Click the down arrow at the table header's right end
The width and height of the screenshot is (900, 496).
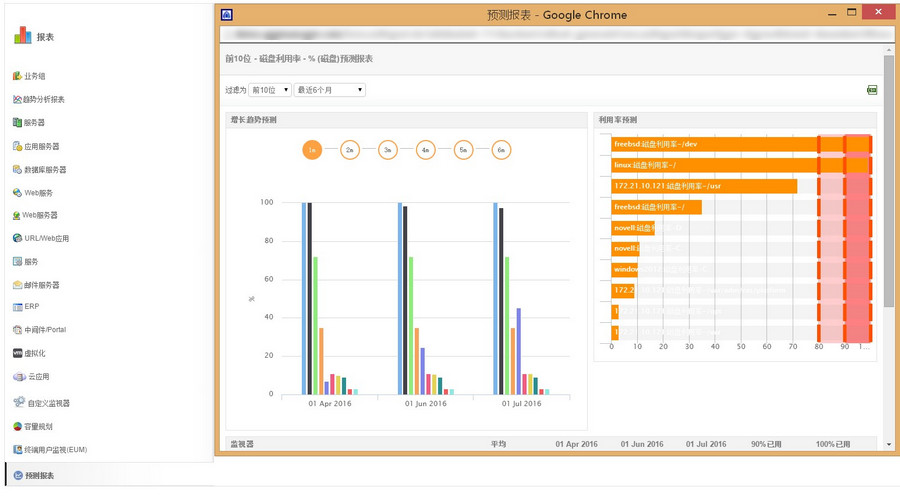point(889,443)
